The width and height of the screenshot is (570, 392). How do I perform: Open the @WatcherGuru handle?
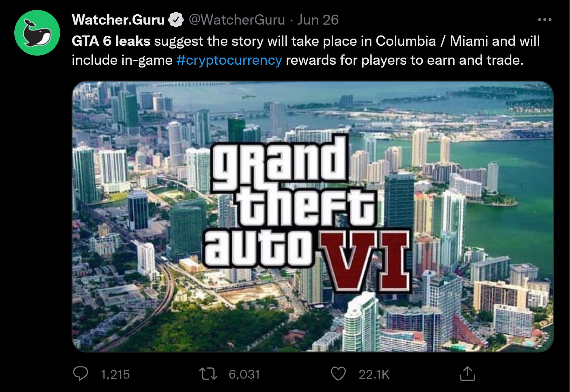(x=237, y=20)
